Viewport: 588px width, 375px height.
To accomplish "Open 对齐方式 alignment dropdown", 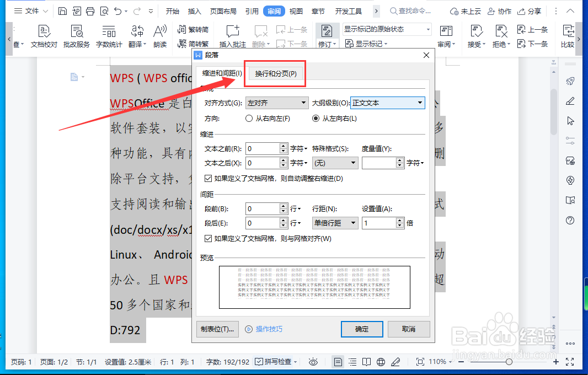I will 277,103.
